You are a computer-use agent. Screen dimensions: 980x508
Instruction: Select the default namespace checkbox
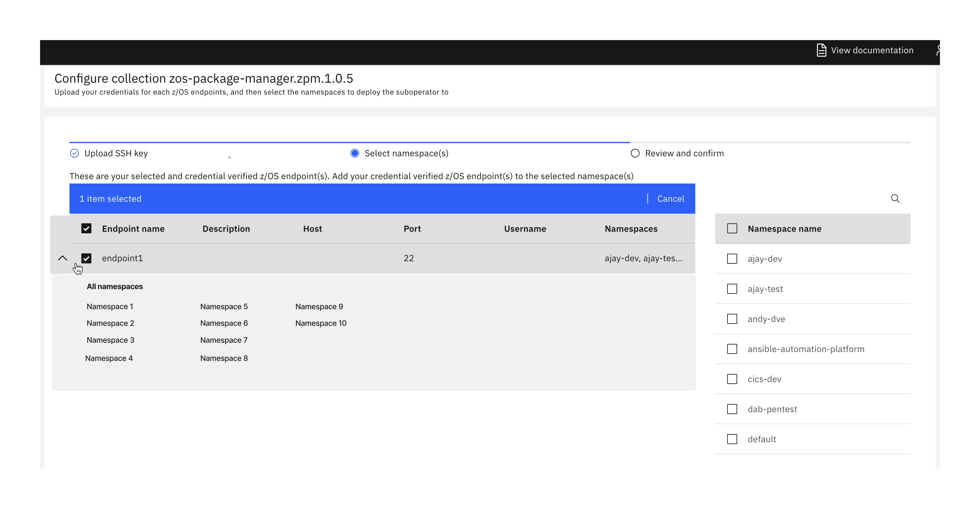pyautogui.click(x=732, y=439)
